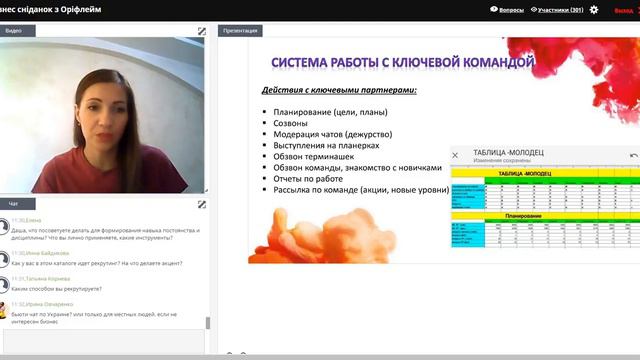
Task: Select the Презентация panel tab
Action: (x=240, y=31)
